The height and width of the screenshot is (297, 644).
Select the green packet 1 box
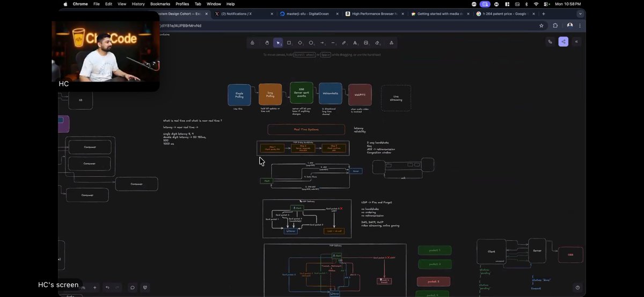point(434,250)
